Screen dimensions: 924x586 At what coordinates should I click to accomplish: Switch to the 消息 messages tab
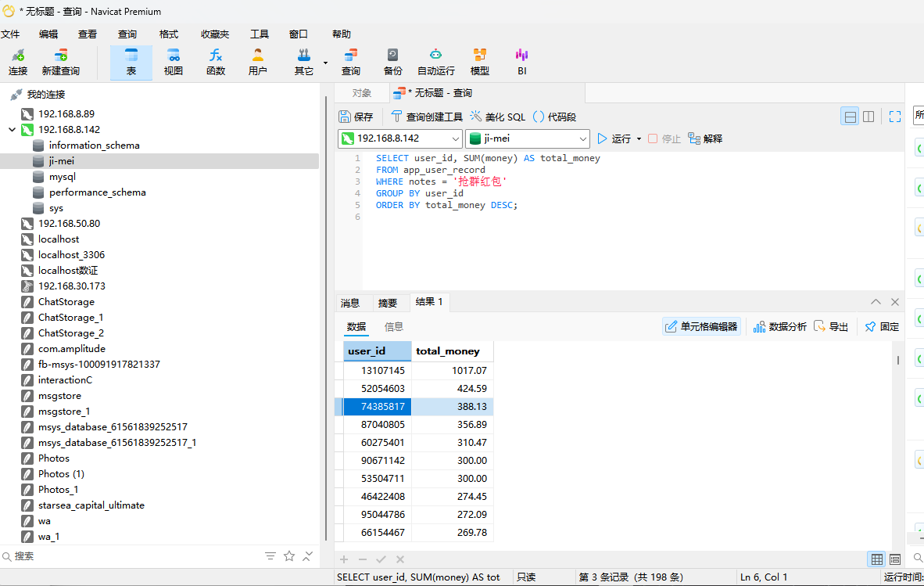pyautogui.click(x=350, y=303)
